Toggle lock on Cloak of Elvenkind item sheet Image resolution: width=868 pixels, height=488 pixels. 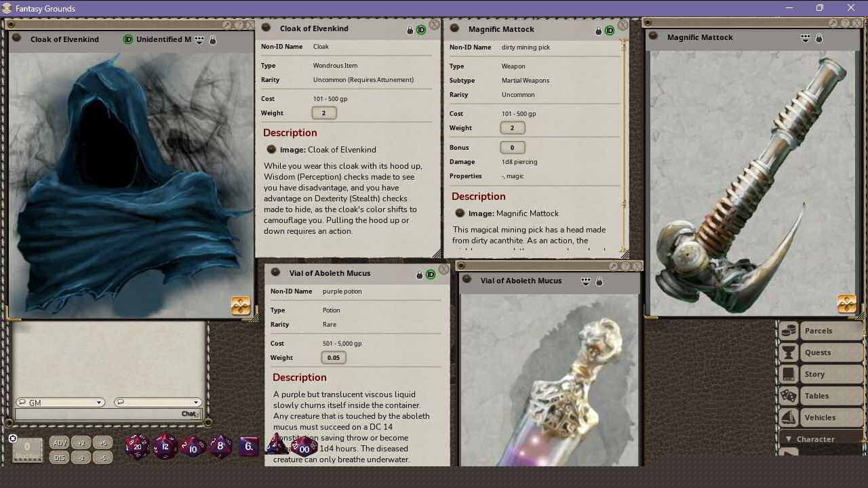410,30
